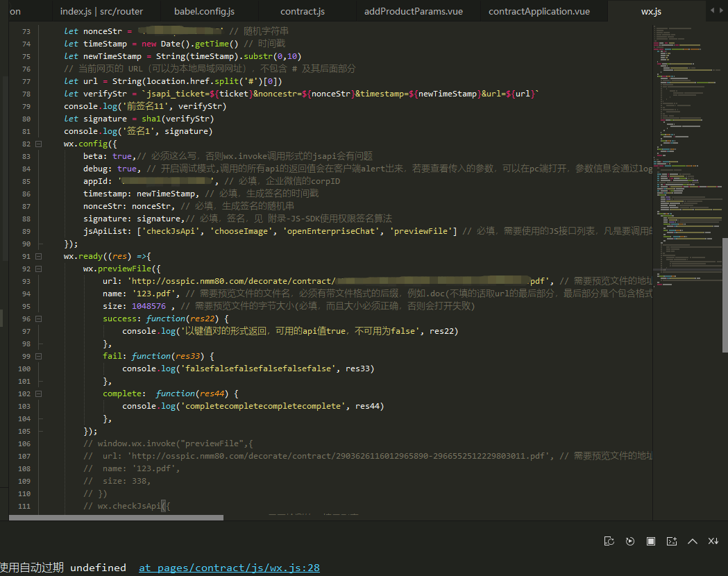Screen dimensions: 728x576
Task: Open a new terminal with plus icon
Action: coord(671,541)
